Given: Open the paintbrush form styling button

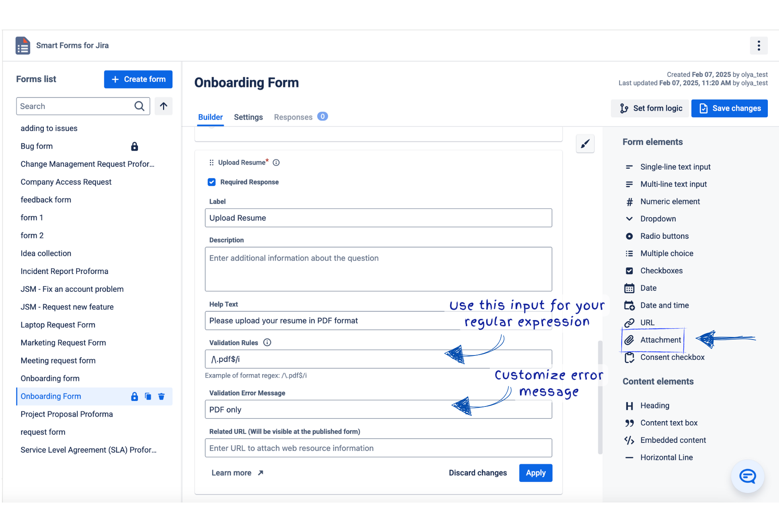Looking at the screenshot, I should tap(585, 144).
